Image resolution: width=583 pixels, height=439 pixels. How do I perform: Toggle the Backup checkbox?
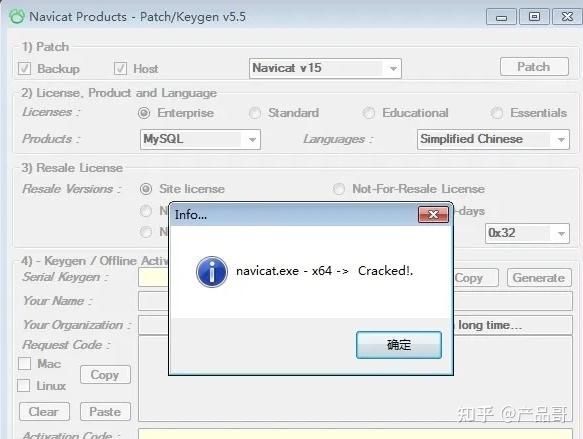(25, 68)
